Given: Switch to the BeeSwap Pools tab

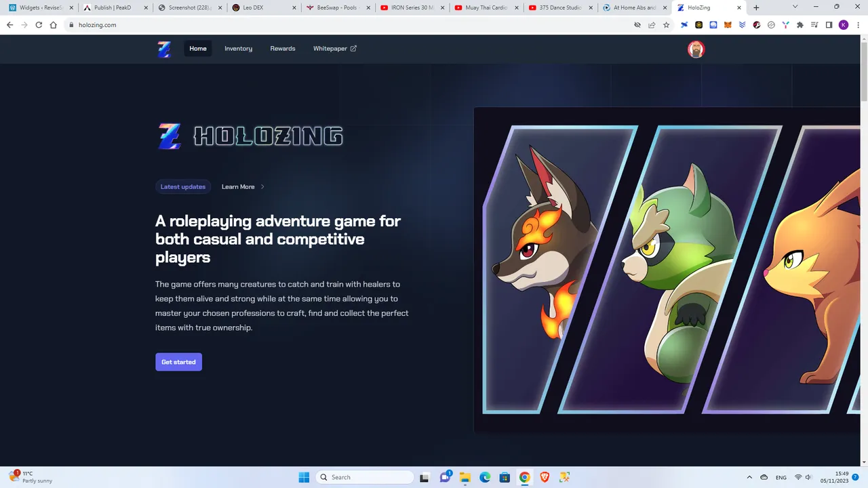Looking at the screenshot, I should (x=336, y=8).
